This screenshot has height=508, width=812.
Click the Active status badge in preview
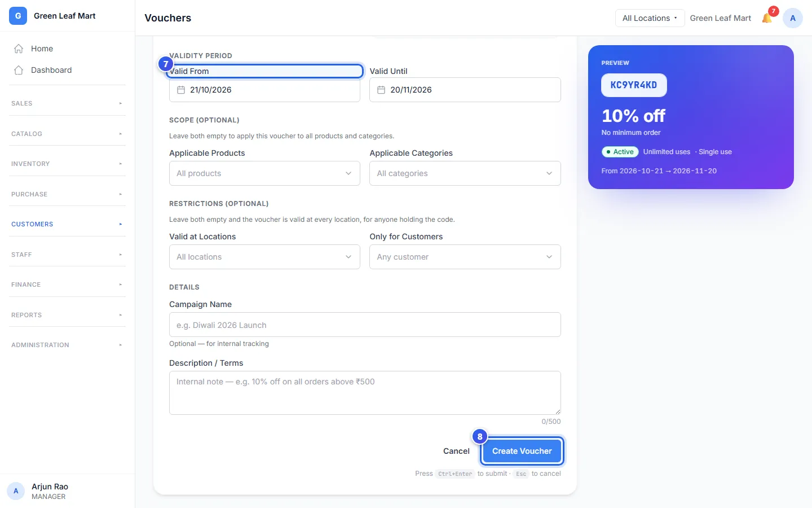point(620,152)
